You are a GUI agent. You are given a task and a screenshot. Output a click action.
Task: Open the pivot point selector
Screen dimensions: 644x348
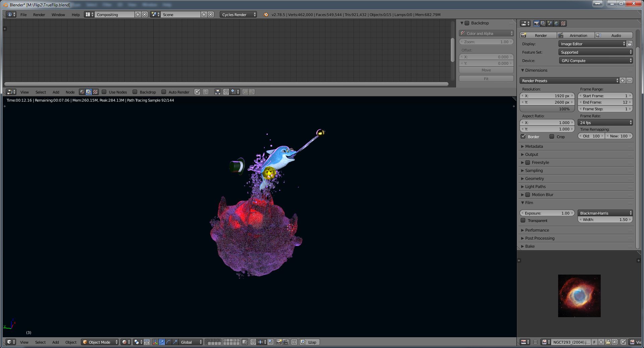[138, 342]
